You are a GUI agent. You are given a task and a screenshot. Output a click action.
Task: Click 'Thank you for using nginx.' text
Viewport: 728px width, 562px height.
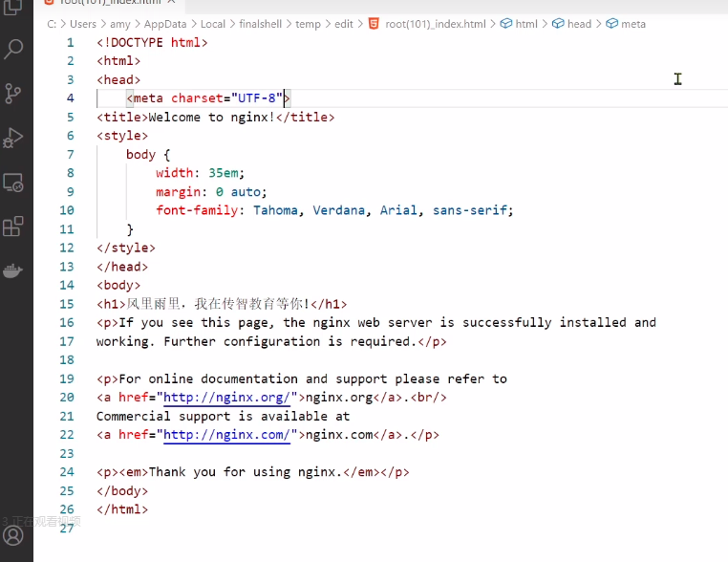[246, 472]
